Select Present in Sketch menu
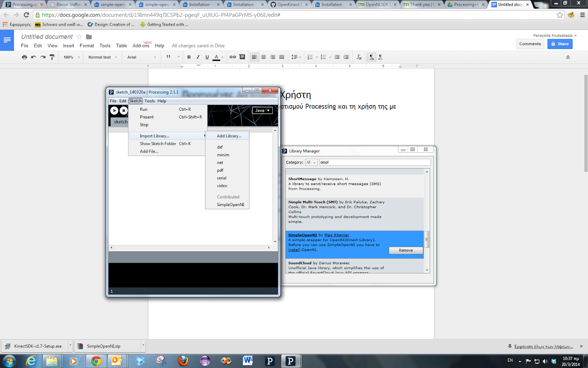 [168, 117]
